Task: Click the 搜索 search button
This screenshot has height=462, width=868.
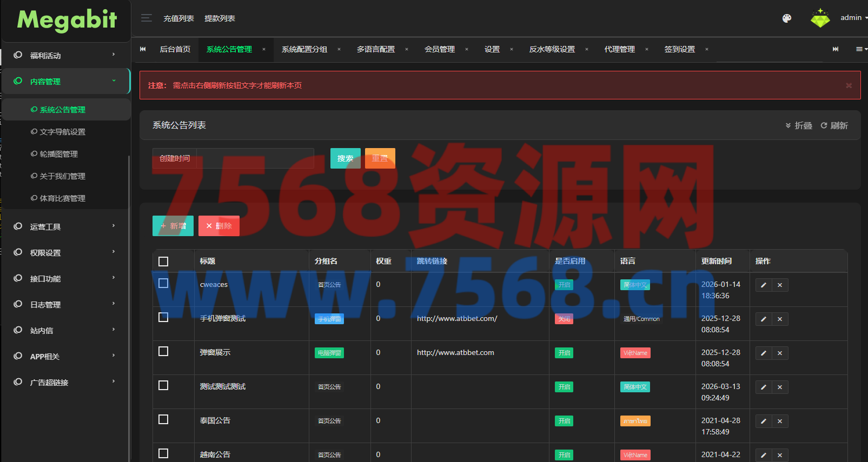Action: pyautogui.click(x=345, y=158)
